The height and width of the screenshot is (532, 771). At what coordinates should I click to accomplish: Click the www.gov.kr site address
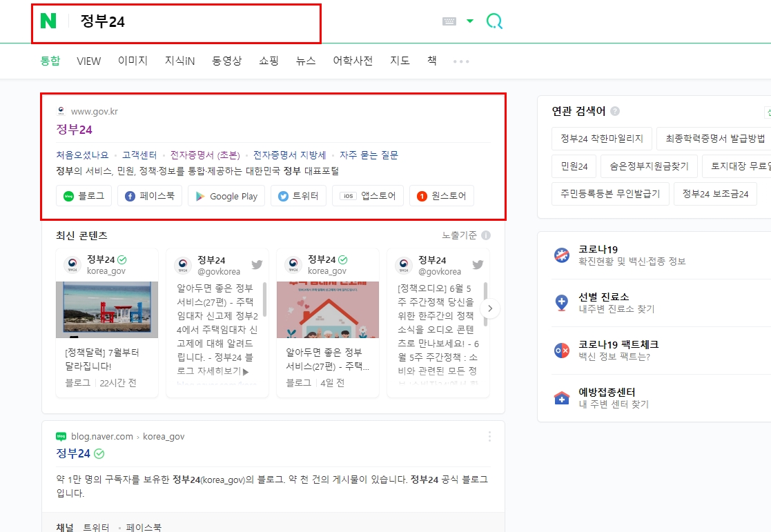pyautogui.click(x=94, y=111)
